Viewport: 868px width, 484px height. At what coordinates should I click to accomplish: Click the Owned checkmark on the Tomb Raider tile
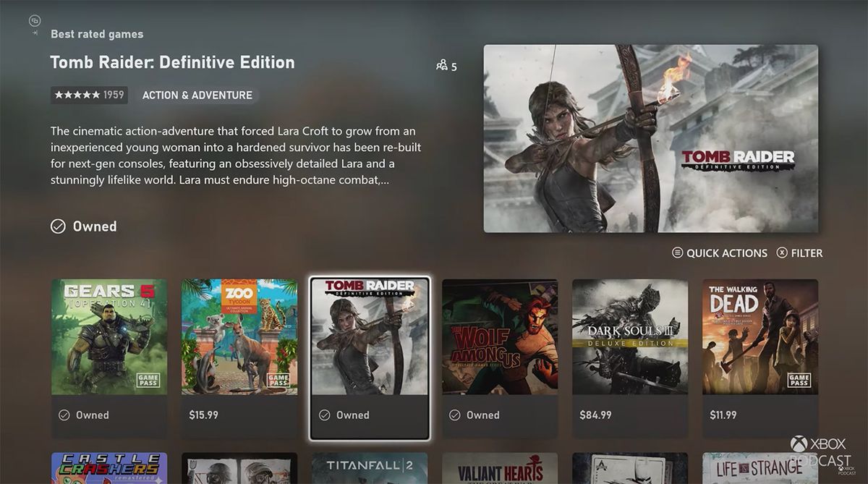pos(325,415)
